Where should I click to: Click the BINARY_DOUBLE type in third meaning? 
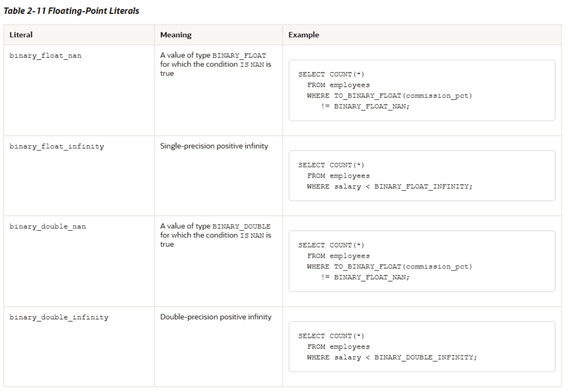tap(241, 227)
